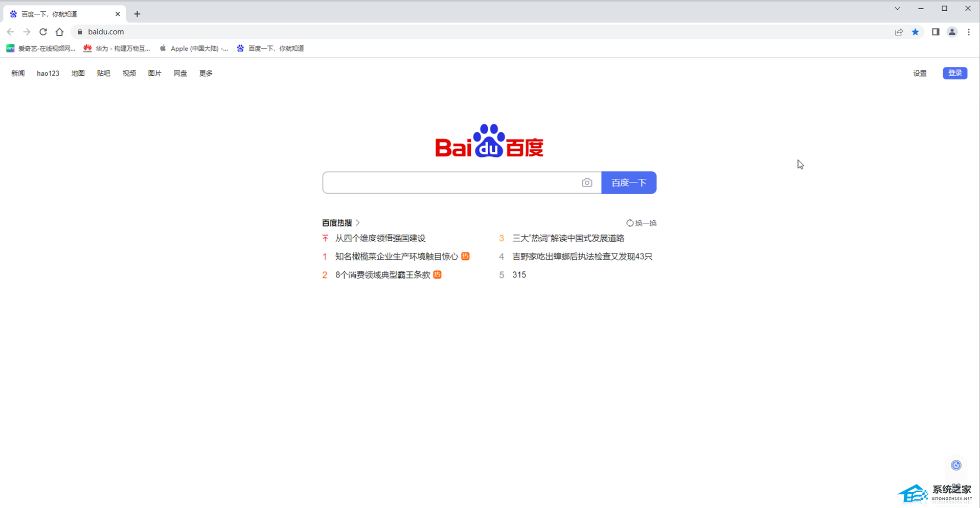
Task: Open hot search 8个消费领域典型霸王条款
Action: pyautogui.click(x=383, y=275)
